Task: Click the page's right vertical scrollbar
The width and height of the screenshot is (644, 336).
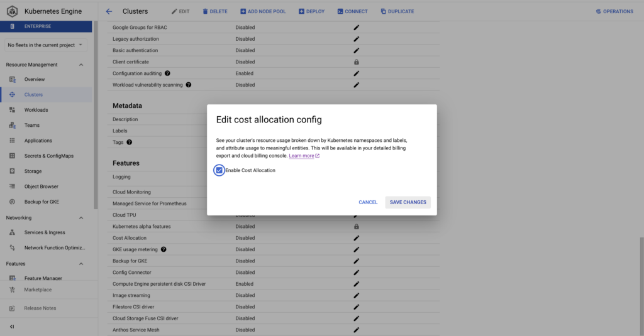Action: pyautogui.click(x=641, y=286)
